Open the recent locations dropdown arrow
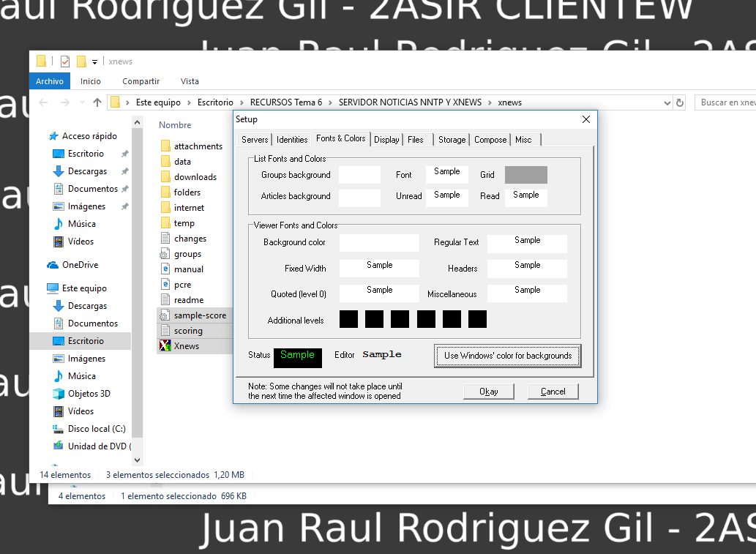This screenshot has width=756, height=554. click(x=82, y=102)
